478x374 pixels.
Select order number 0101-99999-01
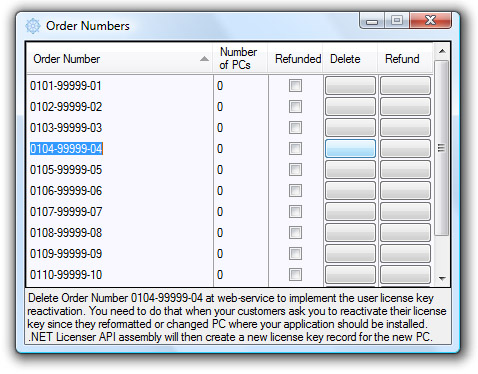click(66, 86)
